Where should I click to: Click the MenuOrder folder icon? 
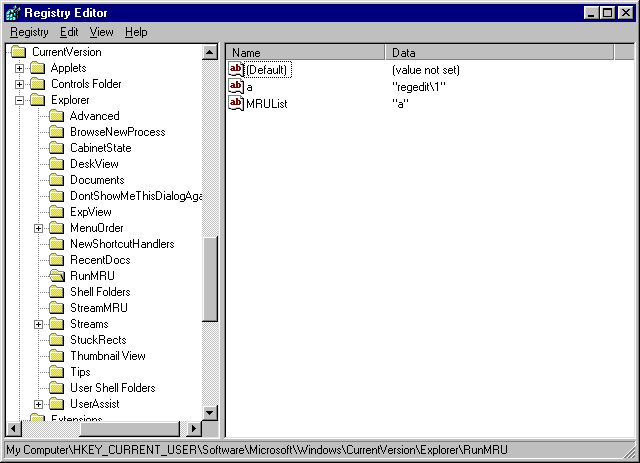pos(56,228)
